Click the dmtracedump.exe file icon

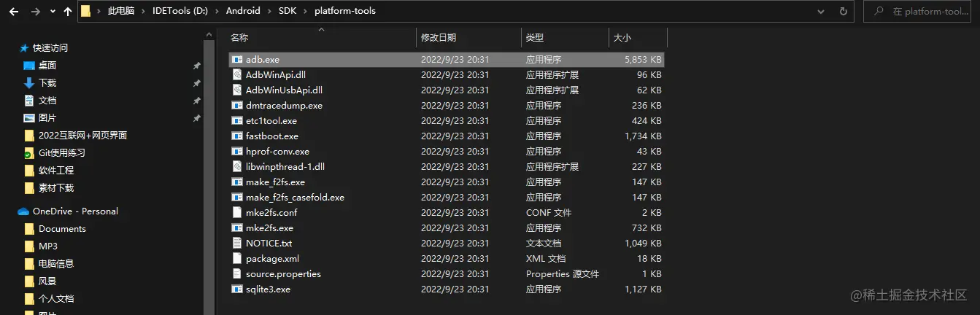point(237,105)
